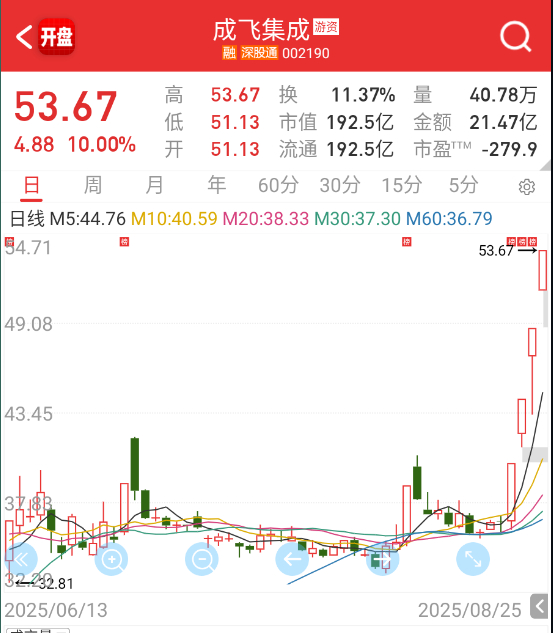Switch to 年 yearly chart tab
553x633 pixels.
[217, 186]
